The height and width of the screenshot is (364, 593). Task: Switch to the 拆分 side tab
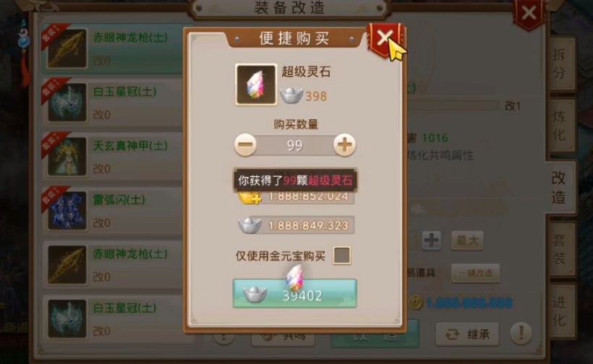pyautogui.click(x=561, y=64)
